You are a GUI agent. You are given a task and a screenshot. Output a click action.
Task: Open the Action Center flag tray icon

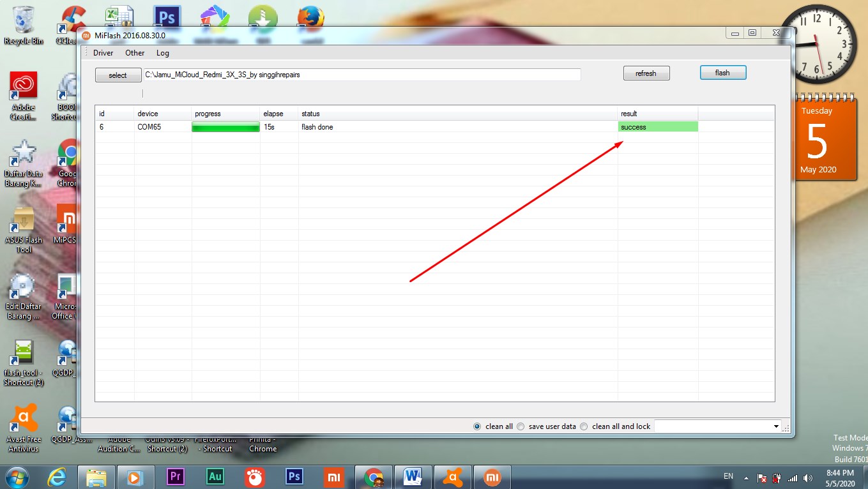tap(762, 478)
